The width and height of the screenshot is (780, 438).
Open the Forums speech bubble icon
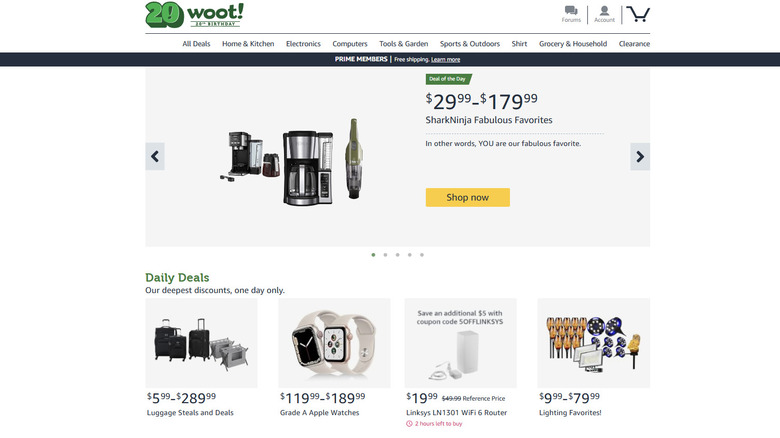tap(571, 11)
